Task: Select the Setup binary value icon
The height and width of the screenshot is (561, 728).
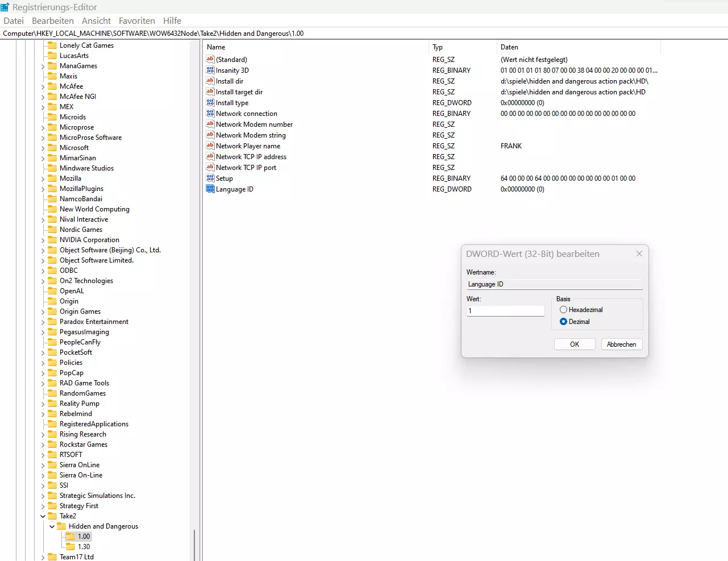Action: pos(210,178)
